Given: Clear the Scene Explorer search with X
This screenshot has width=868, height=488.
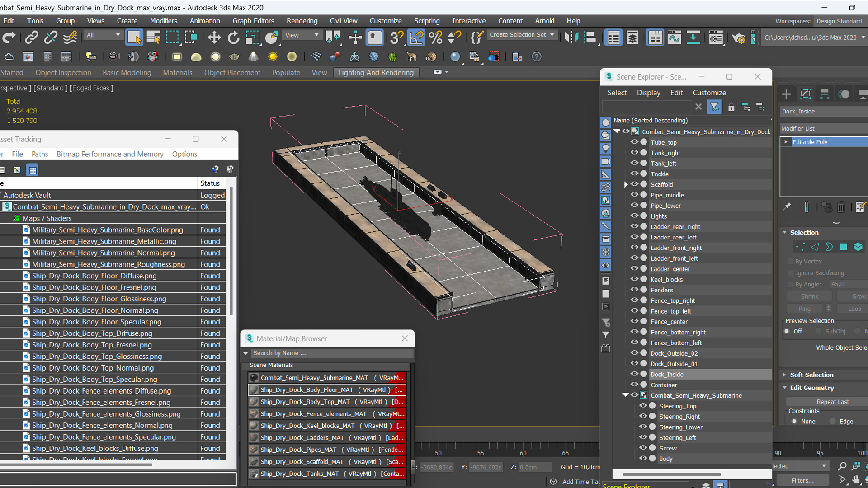Looking at the screenshot, I should [698, 107].
